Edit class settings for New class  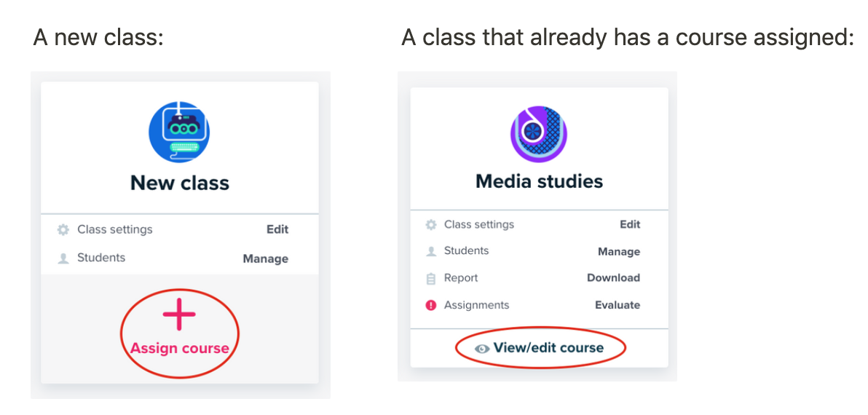[x=277, y=229]
